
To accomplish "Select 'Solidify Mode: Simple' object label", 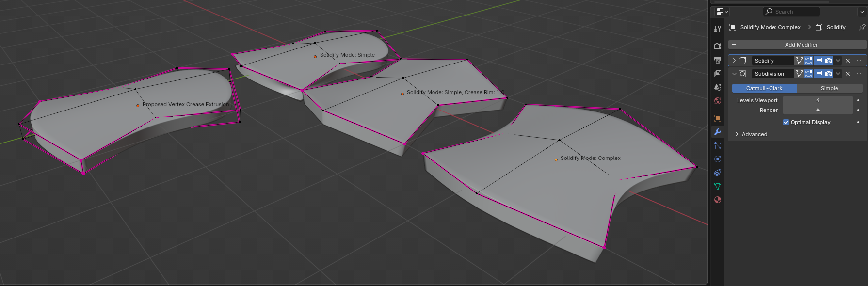I will (347, 55).
